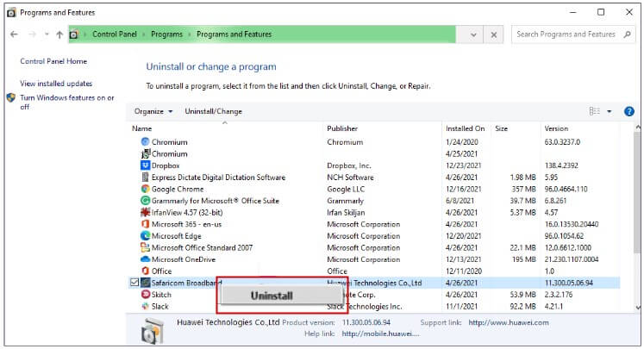Sort by the Name column header
The height and width of the screenshot is (349, 644).
click(141, 128)
